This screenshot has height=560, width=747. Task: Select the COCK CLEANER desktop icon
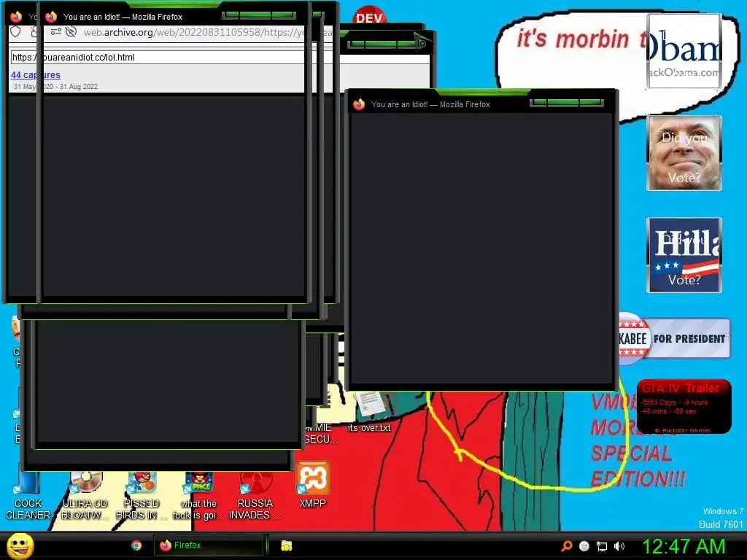[x=28, y=495]
